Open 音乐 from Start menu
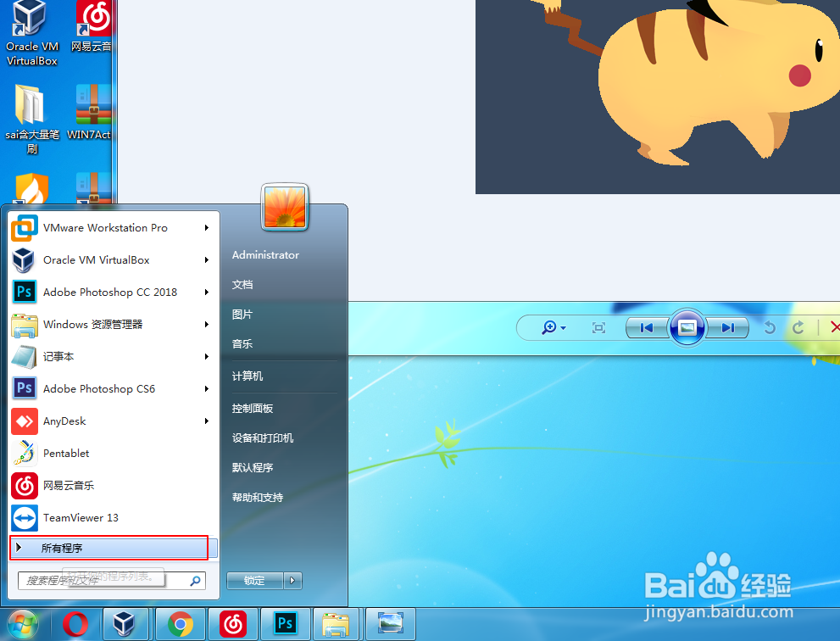The image size is (840, 641). tap(242, 344)
